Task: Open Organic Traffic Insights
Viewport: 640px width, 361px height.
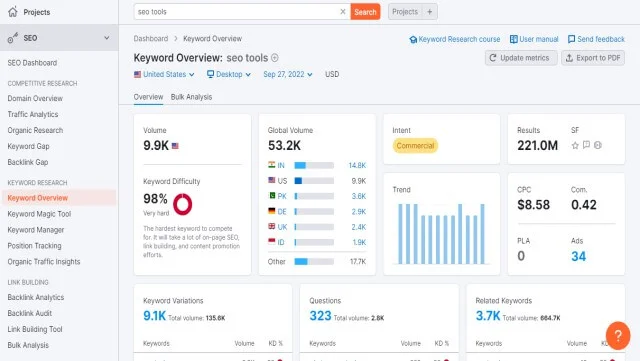Action: pos(44,262)
